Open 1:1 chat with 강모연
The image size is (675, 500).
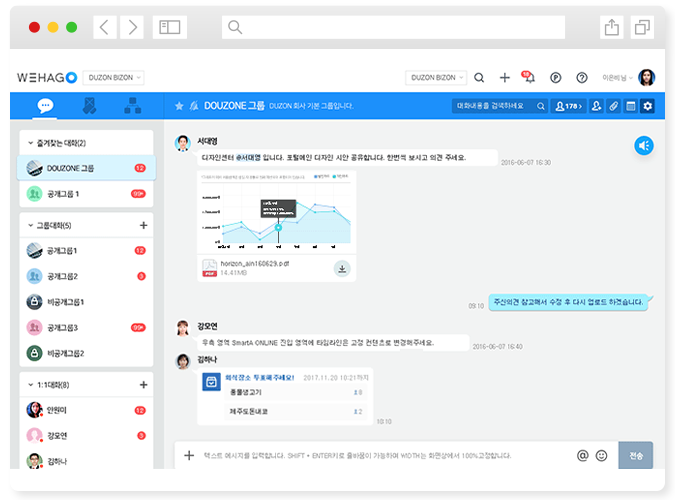tap(86, 436)
